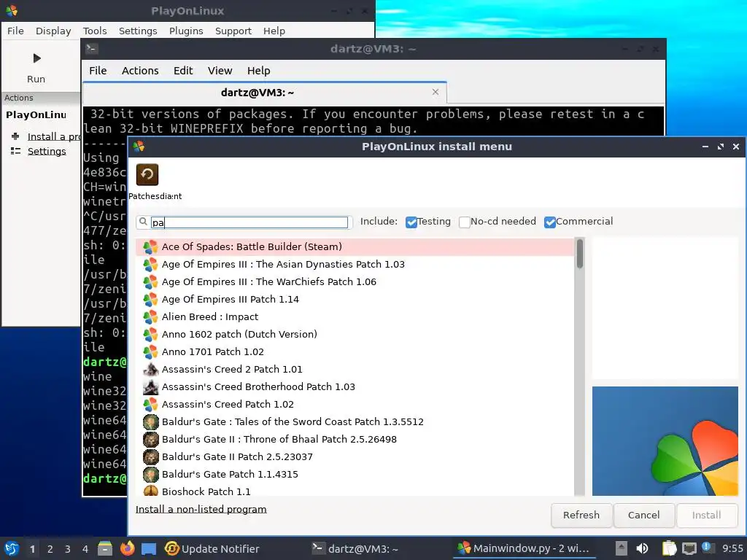Click the program list vertical scrollbar handle
Screen dimensions: 747x560
[x=580, y=254]
